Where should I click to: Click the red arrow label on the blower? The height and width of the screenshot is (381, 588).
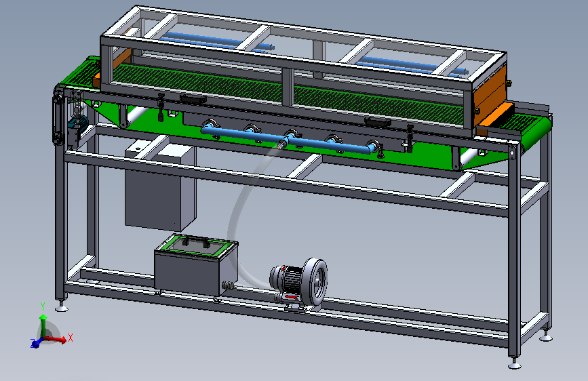click(292, 298)
